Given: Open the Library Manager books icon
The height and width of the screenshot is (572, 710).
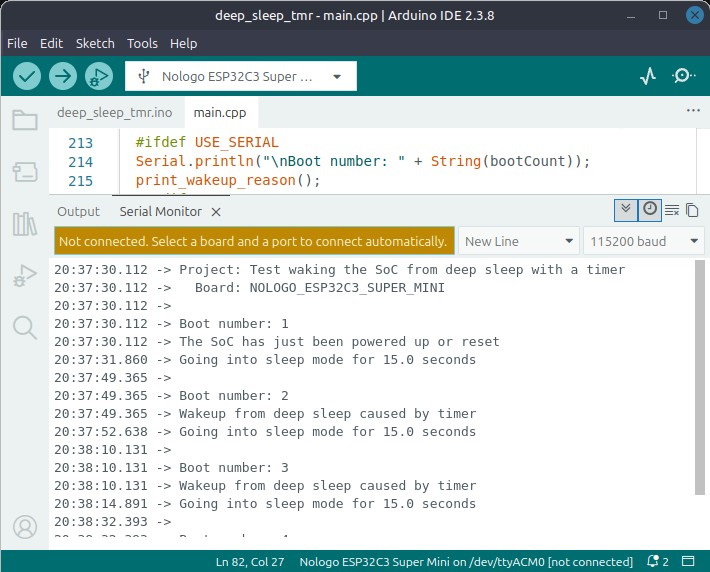Looking at the screenshot, I should pos(25,224).
